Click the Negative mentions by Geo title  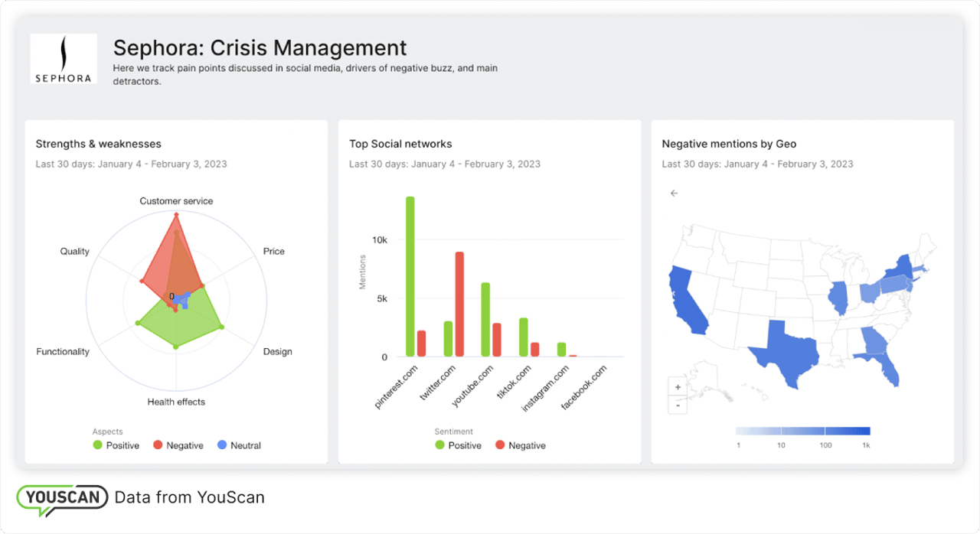click(x=729, y=144)
